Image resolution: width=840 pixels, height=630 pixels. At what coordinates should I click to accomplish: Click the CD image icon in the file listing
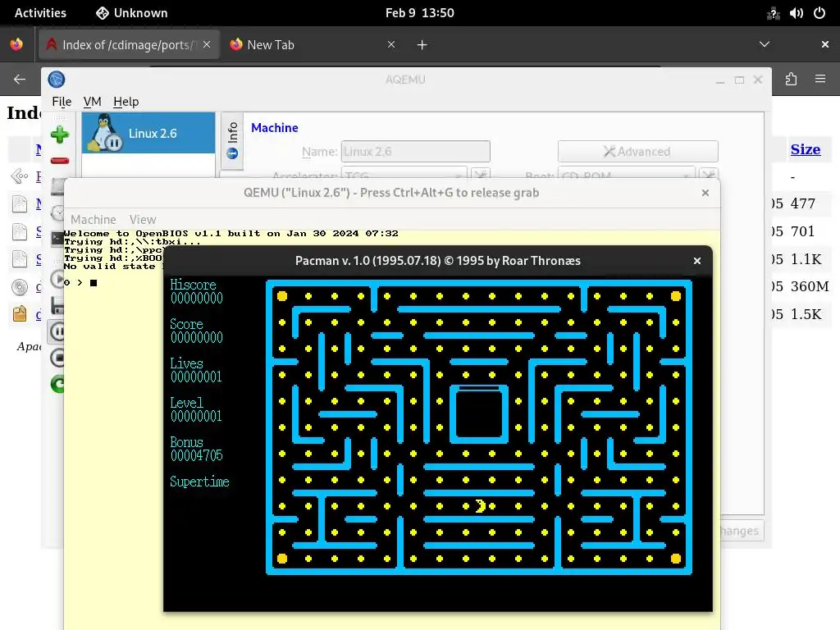[20, 287]
